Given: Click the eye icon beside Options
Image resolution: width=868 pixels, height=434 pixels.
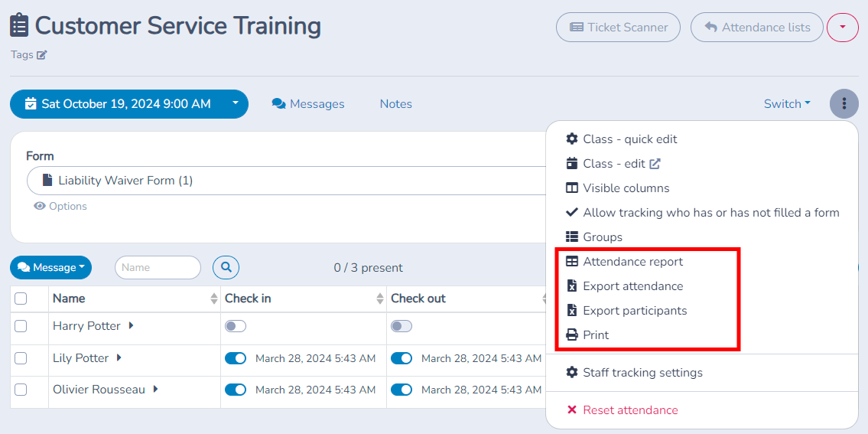Looking at the screenshot, I should [x=39, y=206].
